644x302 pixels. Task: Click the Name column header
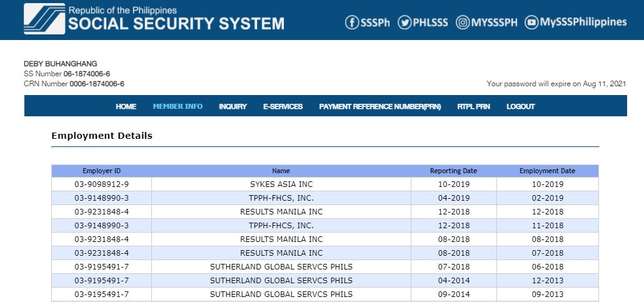281,171
